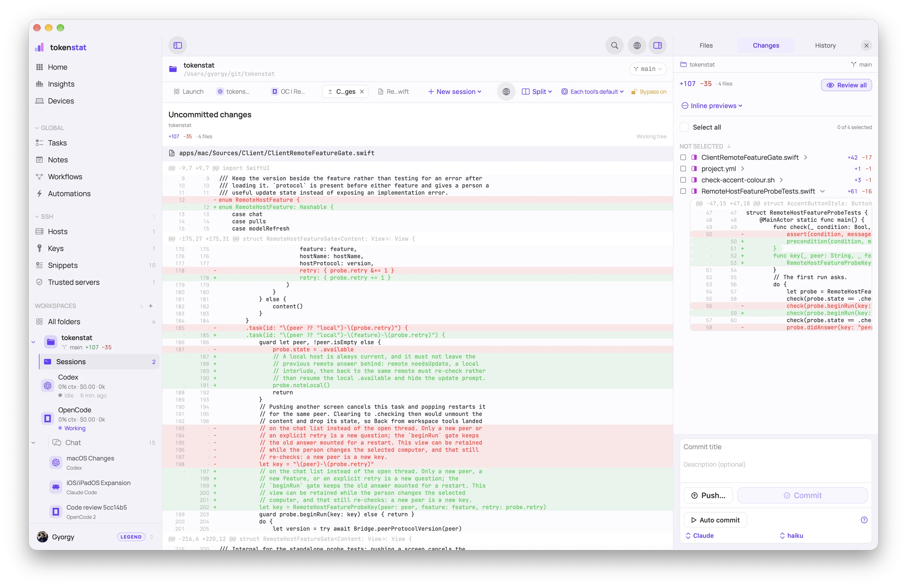Screen dimensions: 907x588
Task: Toggle the right sidebar panel icon
Action: click(657, 45)
